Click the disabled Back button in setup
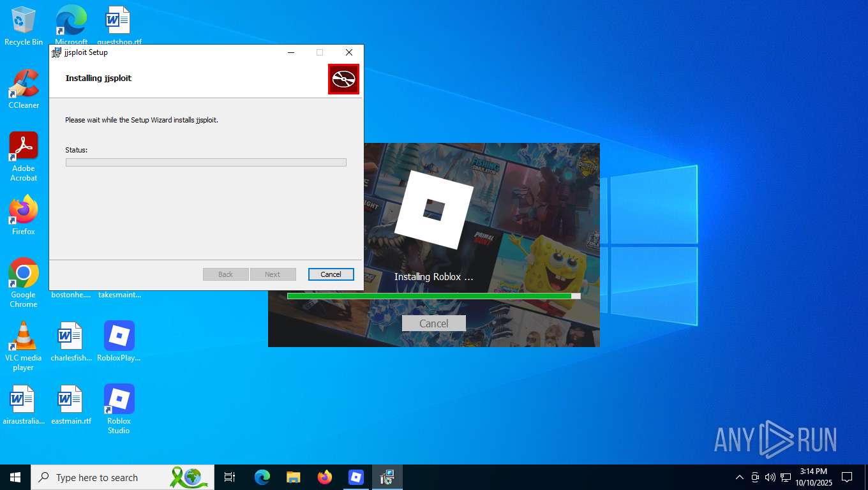This screenshot has width=868, height=490. pyautogui.click(x=226, y=274)
